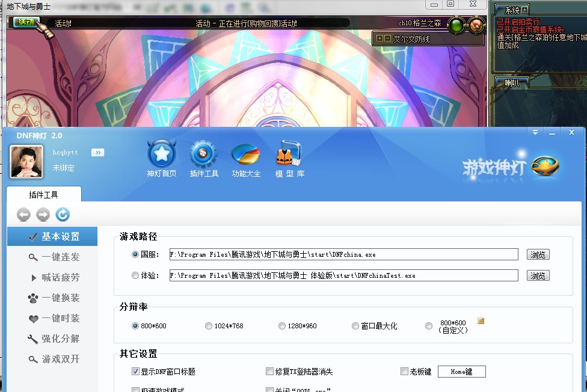This screenshot has width=587, height=392.
Task: Toggle 老板键 checkbox
Action: (x=404, y=371)
